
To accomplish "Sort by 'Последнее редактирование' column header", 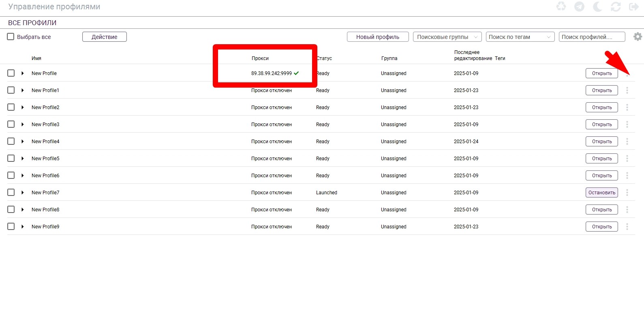I will (473, 55).
